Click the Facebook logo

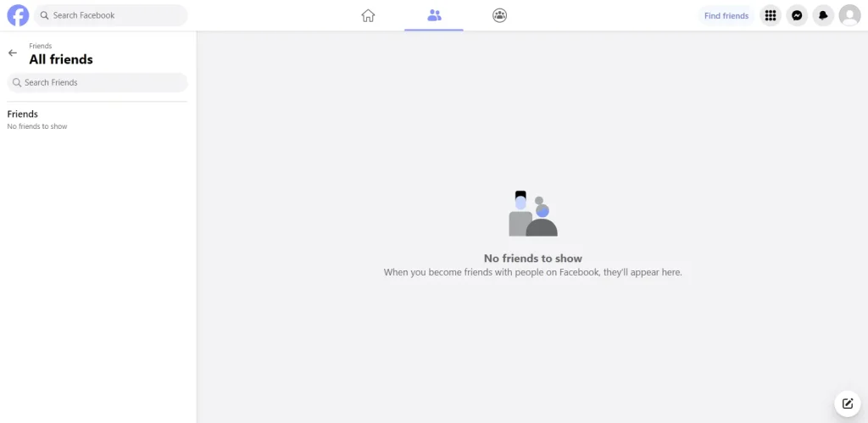(18, 15)
